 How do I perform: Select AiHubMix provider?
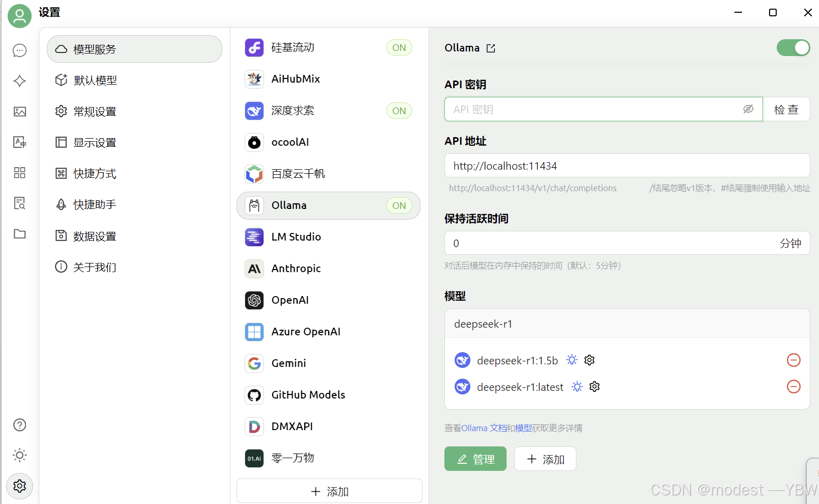[328, 79]
